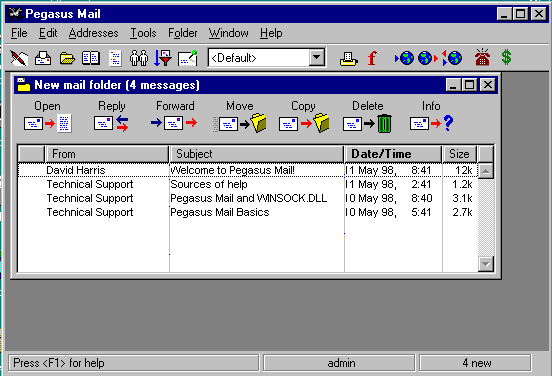Open the Window menu
The image size is (552, 376).
228,33
